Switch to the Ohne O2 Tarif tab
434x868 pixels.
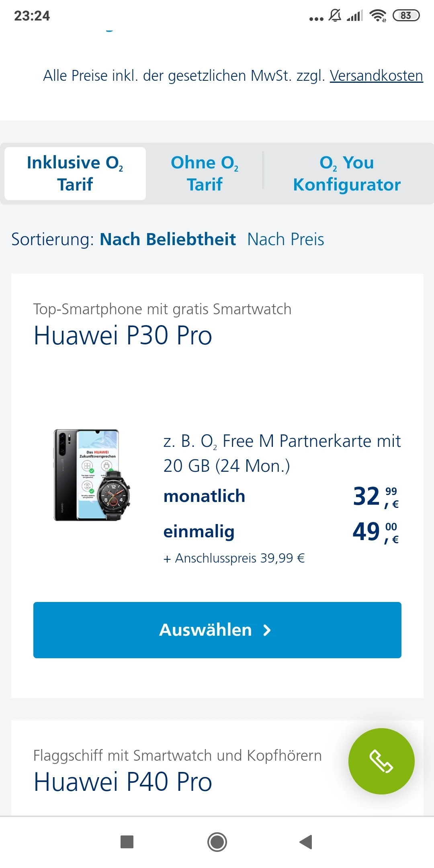point(205,174)
